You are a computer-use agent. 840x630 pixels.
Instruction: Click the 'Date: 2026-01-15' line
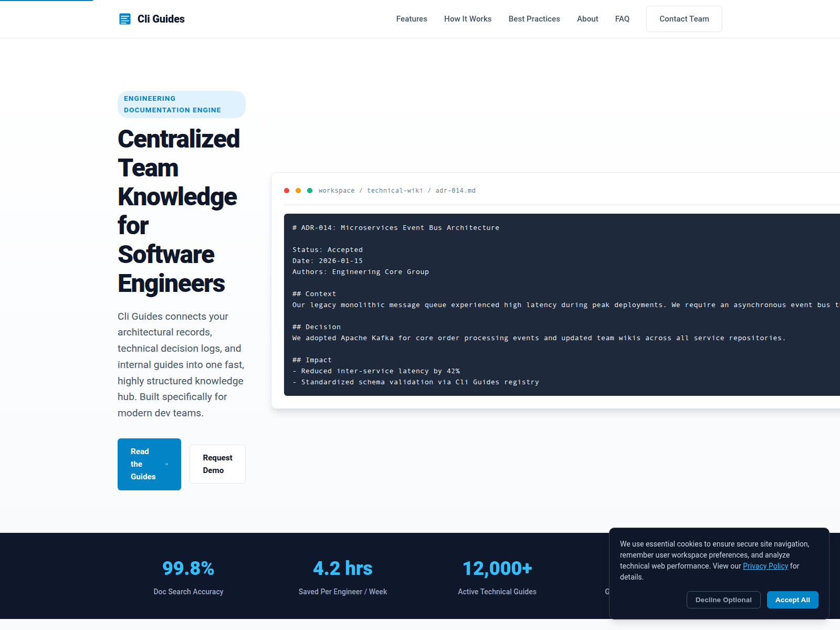pos(328,261)
